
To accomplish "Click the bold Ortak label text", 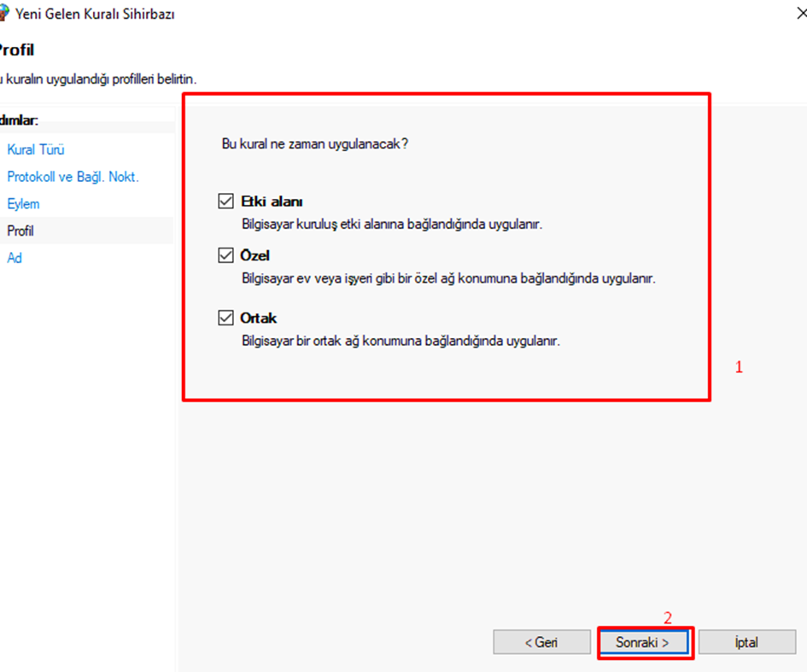I will click(x=259, y=318).
